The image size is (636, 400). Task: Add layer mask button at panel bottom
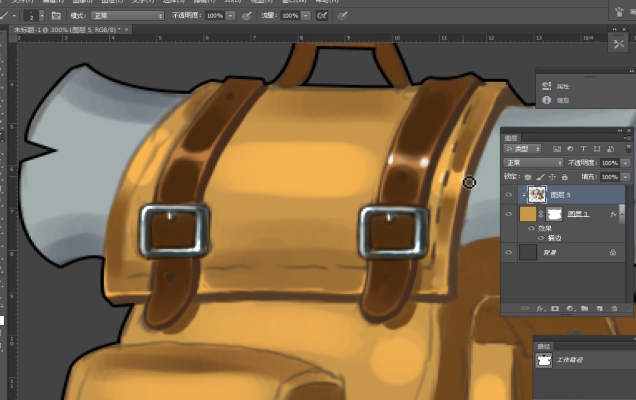pos(555,308)
